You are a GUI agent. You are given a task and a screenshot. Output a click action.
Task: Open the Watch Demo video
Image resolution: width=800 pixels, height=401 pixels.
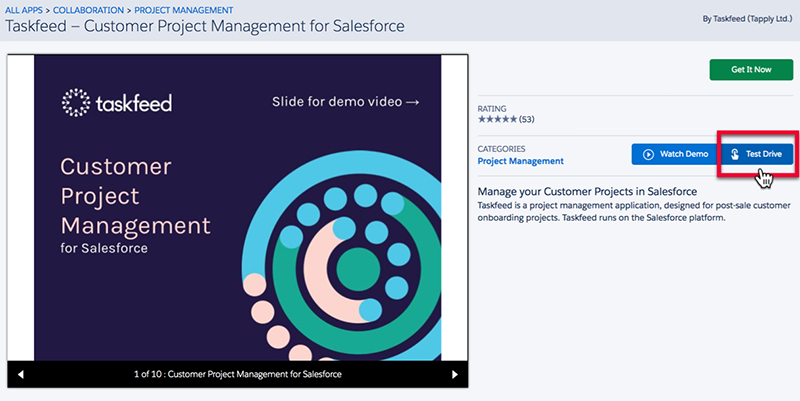(x=676, y=154)
